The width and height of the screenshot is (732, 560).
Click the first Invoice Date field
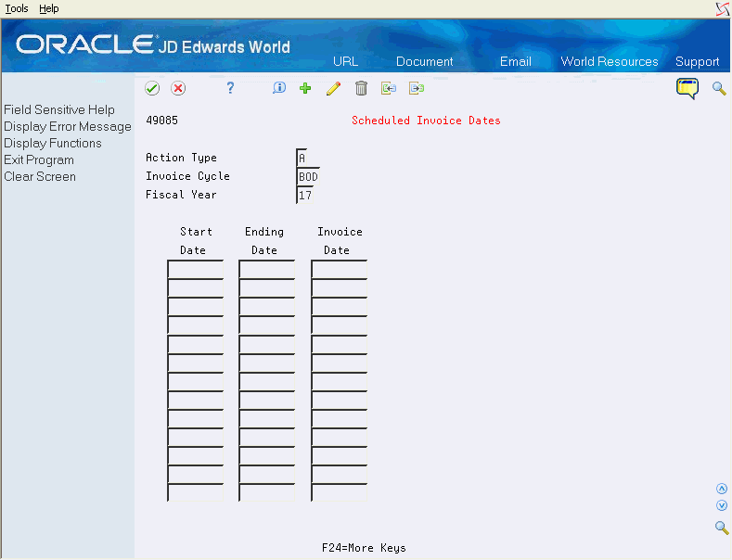[x=340, y=269]
